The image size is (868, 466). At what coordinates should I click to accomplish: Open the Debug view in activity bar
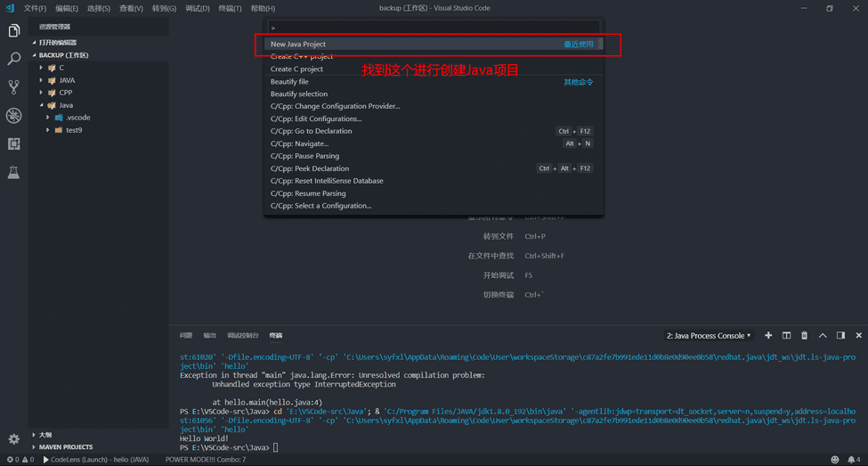(x=13, y=116)
